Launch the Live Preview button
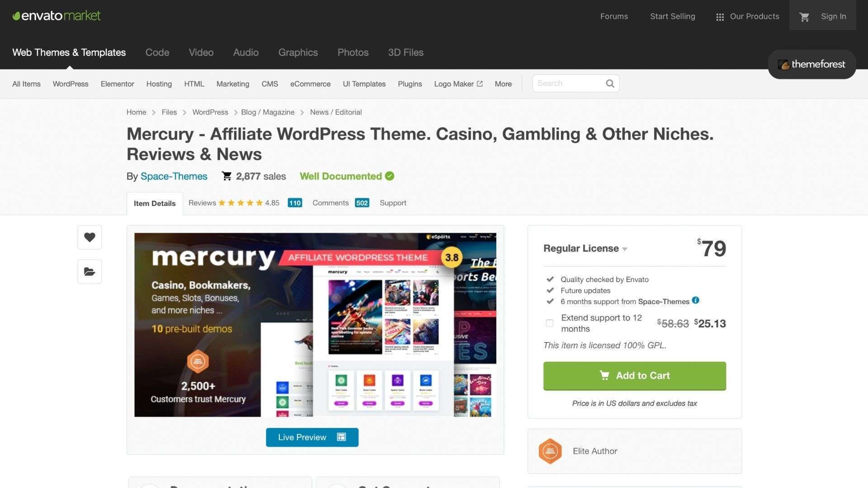The height and width of the screenshot is (488, 868). tap(312, 437)
